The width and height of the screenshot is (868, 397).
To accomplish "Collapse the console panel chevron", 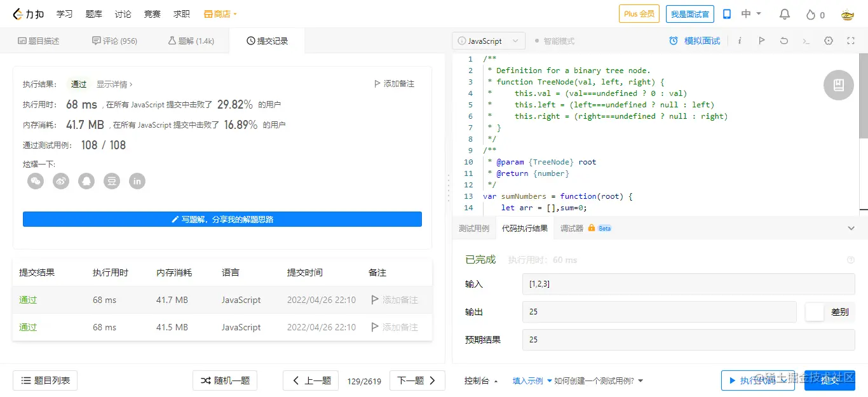I will pyautogui.click(x=851, y=228).
